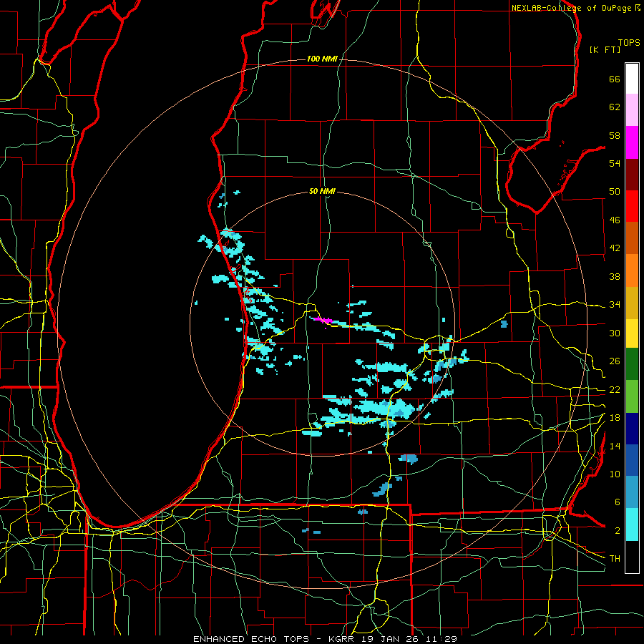Click the white 66 kft legend swatch

point(632,79)
